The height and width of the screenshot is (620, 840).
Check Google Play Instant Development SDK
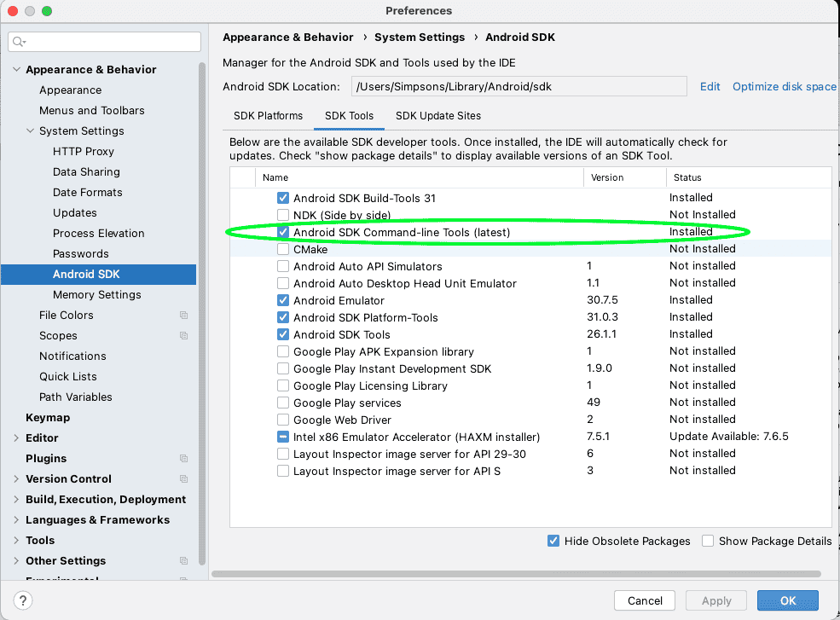(x=283, y=368)
